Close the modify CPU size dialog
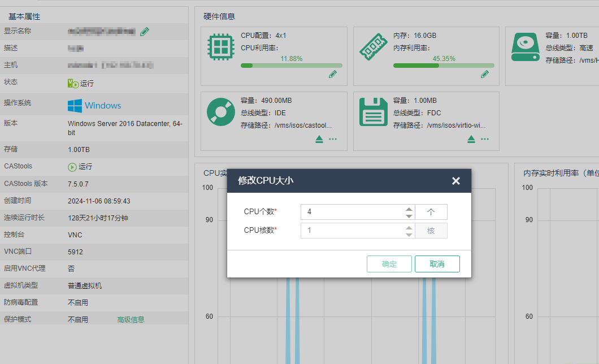This screenshot has height=364, width=599. point(455,181)
